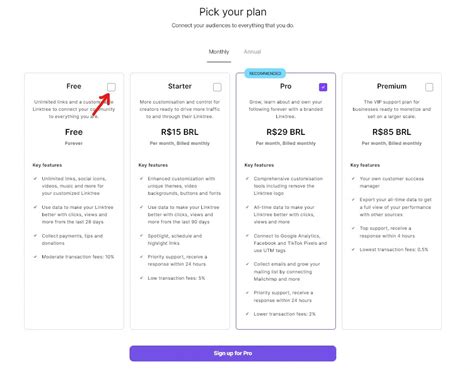Switch to the Annual billing tab

(252, 52)
